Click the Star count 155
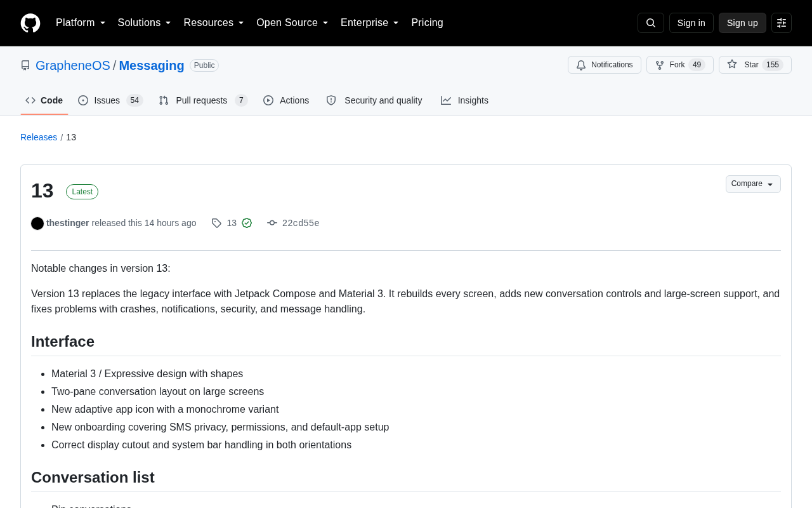This screenshot has height=508, width=812. (773, 65)
